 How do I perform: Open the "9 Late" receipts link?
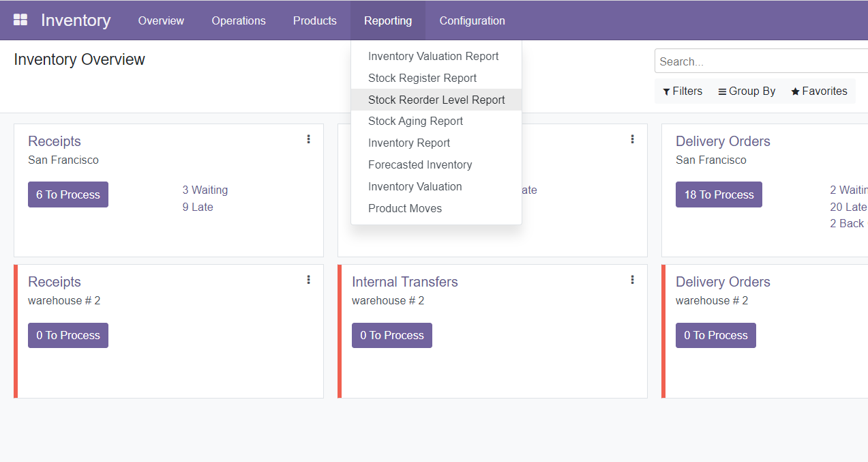pos(198,207)
